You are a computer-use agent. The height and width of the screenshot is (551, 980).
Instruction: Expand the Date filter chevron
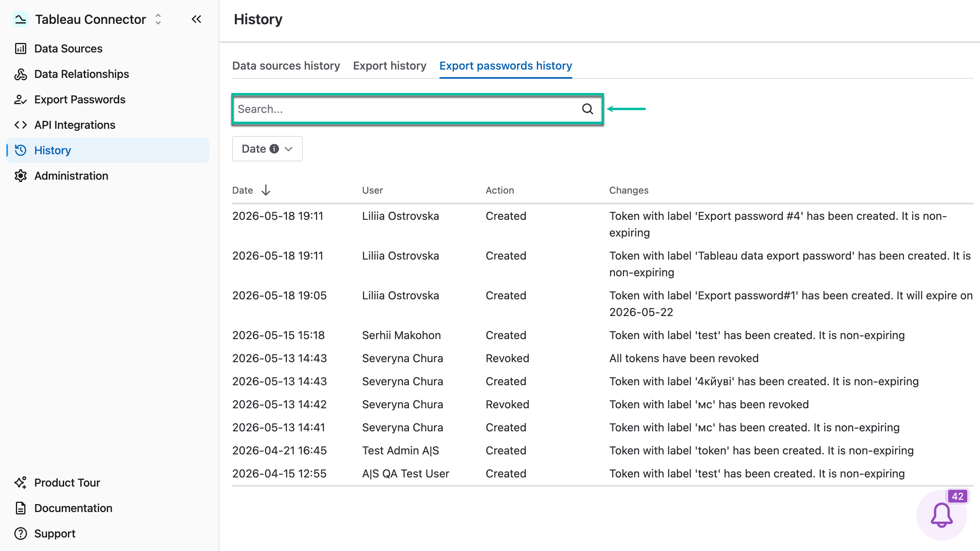289,149
